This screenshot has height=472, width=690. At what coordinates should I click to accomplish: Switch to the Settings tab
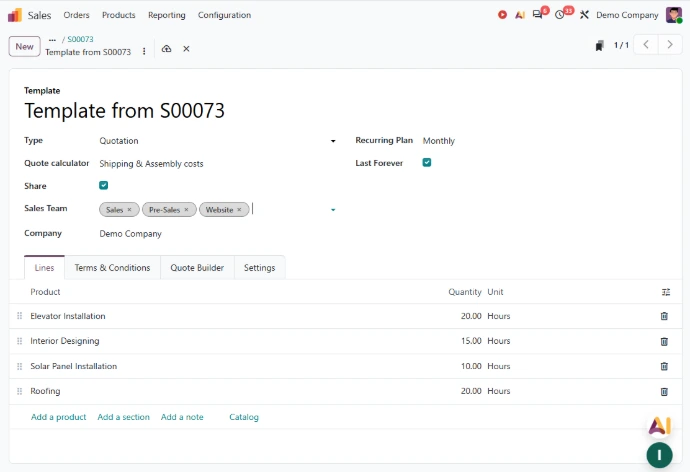[259, 268]
